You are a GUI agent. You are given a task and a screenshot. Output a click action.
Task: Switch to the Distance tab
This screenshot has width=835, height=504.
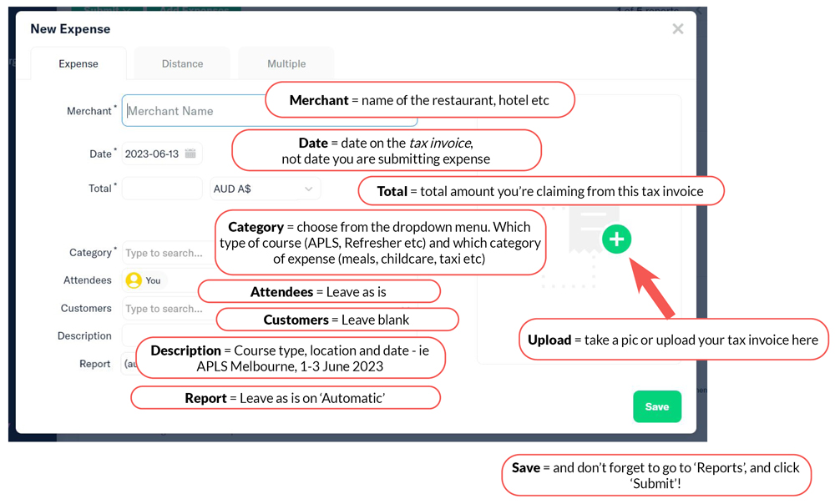182,63
